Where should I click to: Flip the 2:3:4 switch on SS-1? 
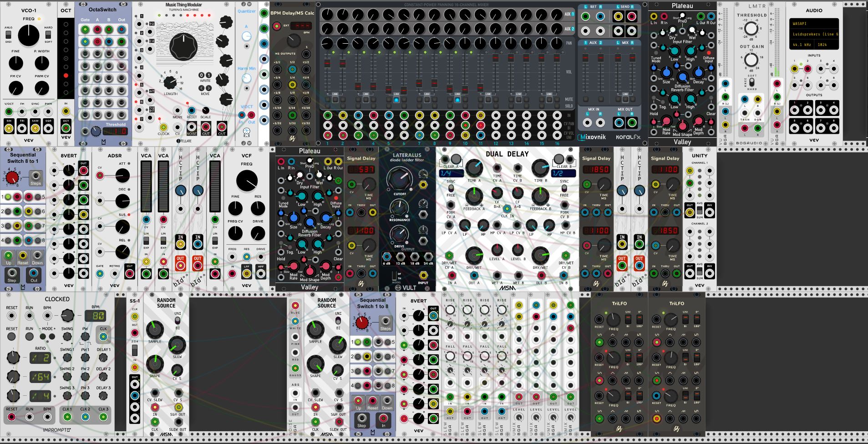135,350
